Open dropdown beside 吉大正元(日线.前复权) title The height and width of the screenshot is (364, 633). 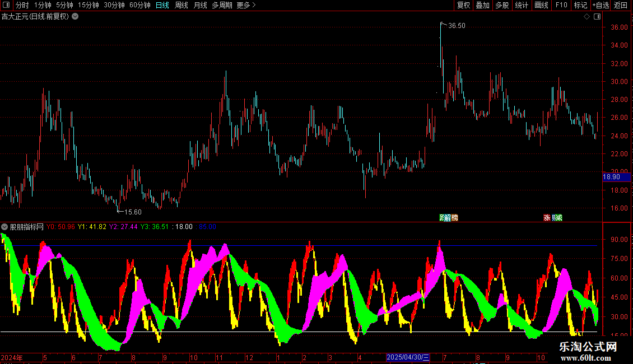pyautogui.click(x=75, y=17)
